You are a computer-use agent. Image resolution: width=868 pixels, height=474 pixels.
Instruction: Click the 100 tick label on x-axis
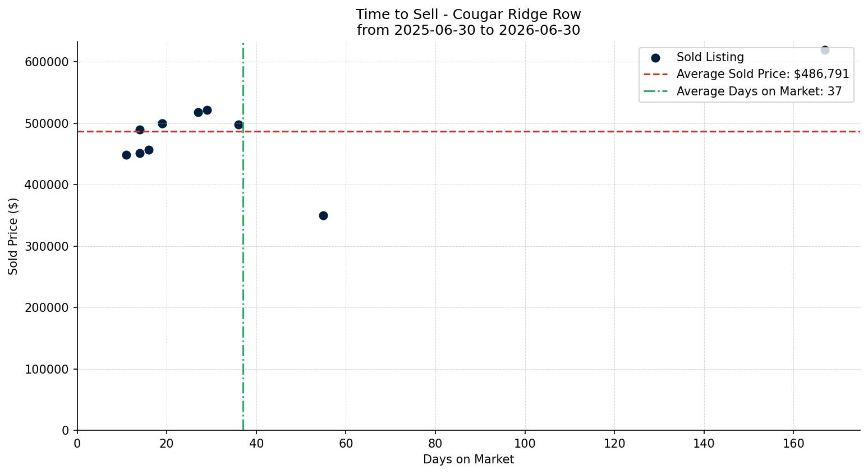point(525,443)
